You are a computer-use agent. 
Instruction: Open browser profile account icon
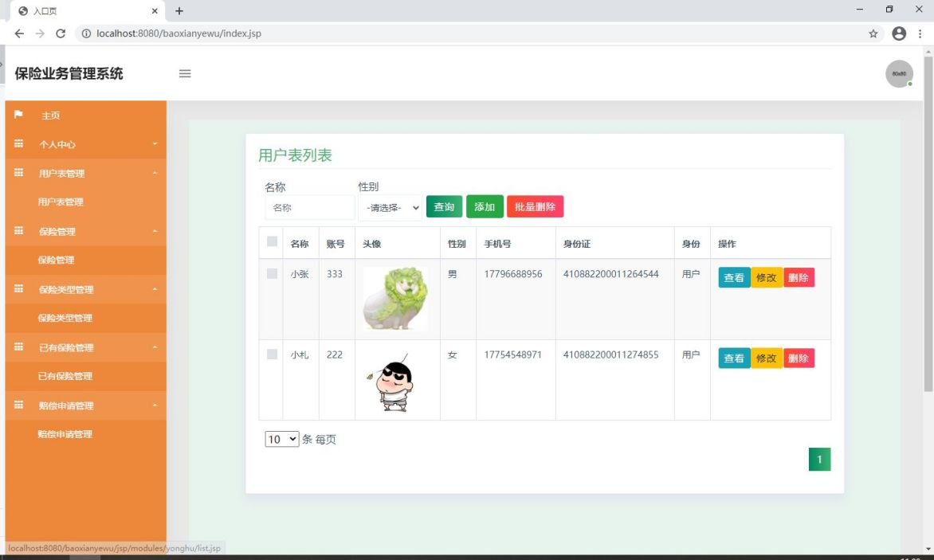899,33
